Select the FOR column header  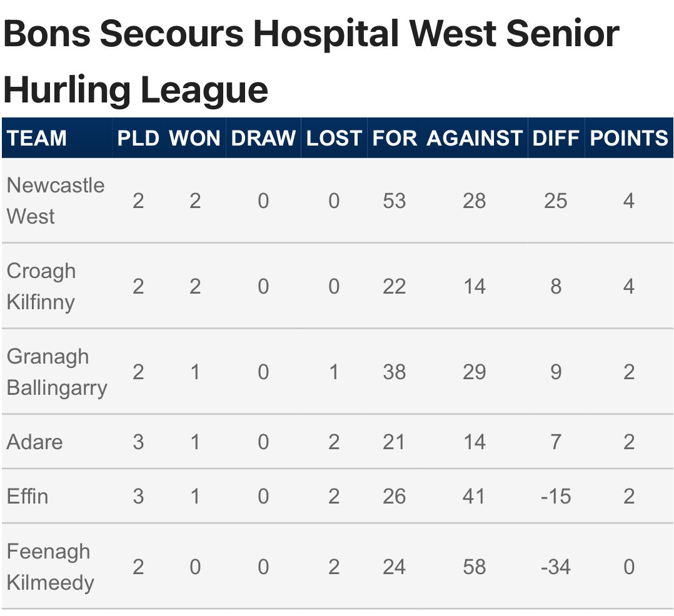[x=395, y=138]
